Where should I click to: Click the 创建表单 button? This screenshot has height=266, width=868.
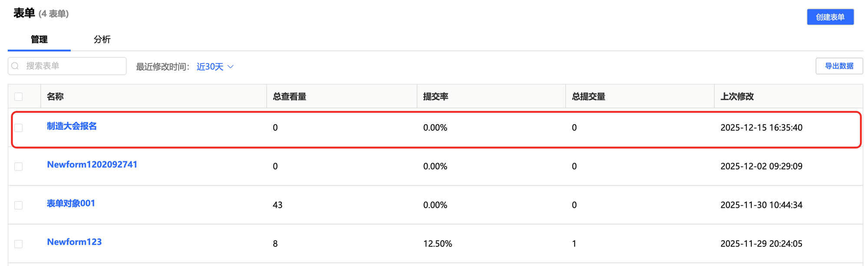830,17
